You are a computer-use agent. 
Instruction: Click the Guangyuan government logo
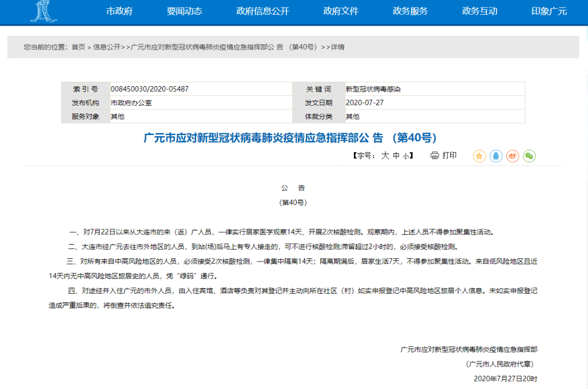coord(44,11)
